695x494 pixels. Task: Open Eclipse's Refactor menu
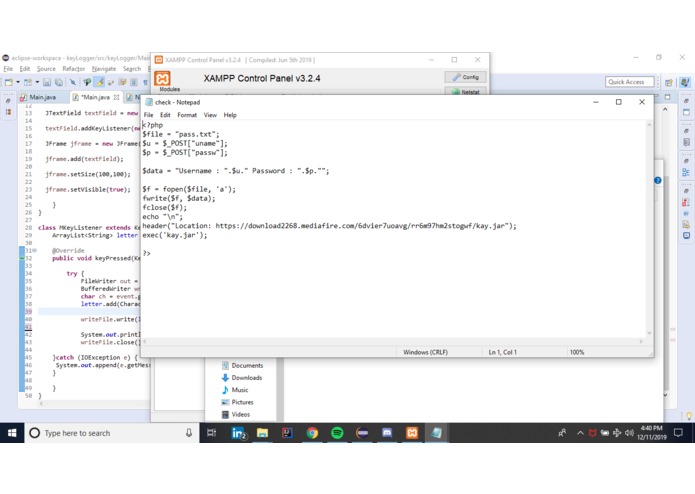click(74, 69)
